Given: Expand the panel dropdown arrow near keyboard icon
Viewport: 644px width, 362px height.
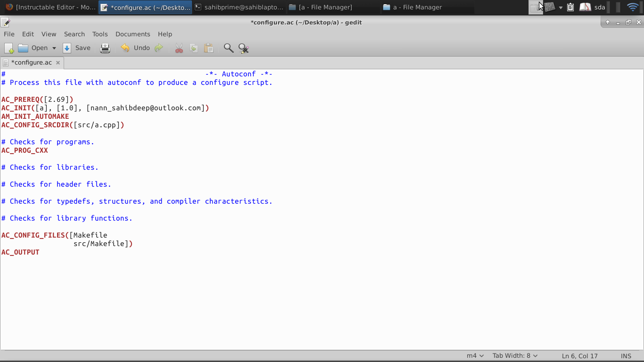Looking at the screenshot, I should click(x=561, y=8).
